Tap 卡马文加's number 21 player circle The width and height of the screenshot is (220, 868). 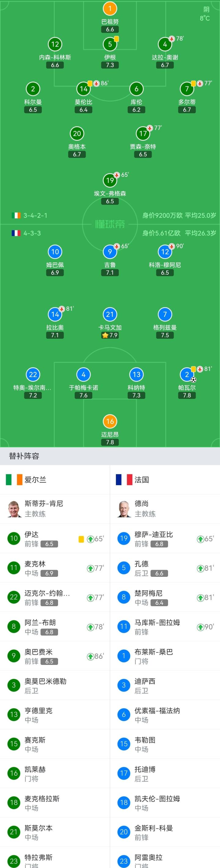tap(110, 314)
